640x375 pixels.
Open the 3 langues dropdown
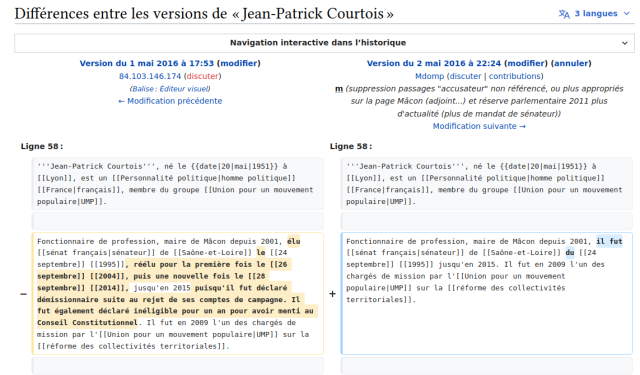pos(595,13)
